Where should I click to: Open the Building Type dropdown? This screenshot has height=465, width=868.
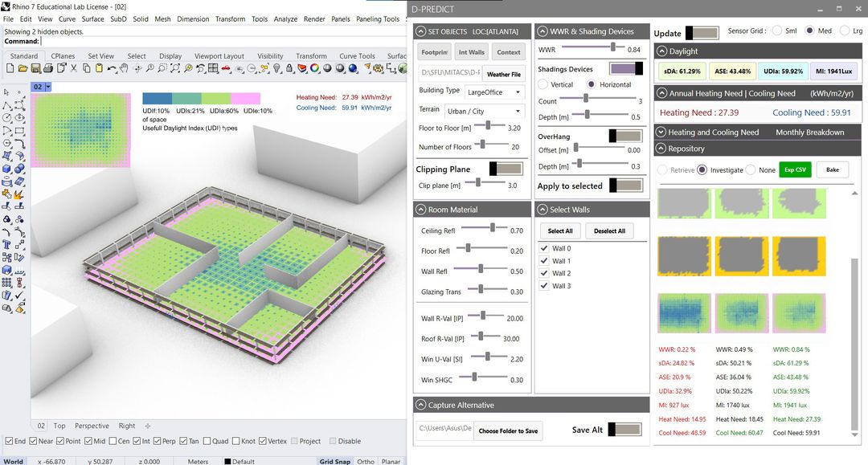point(494,92)
